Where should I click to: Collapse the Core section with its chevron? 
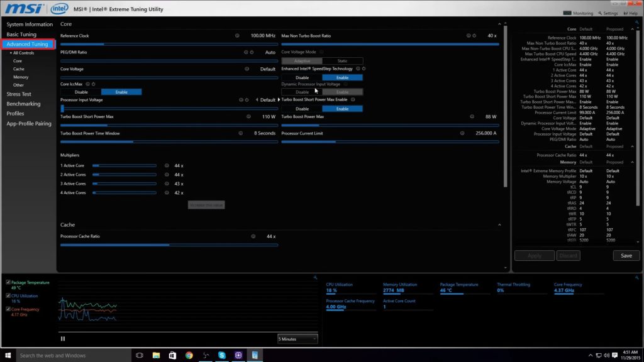pyautogui.click(x=499, y=25)
